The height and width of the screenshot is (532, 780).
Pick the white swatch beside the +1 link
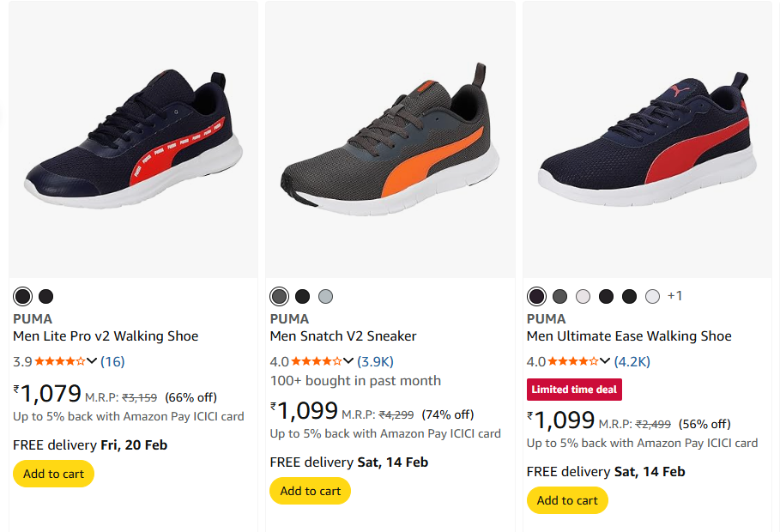(x=652, y=296)
